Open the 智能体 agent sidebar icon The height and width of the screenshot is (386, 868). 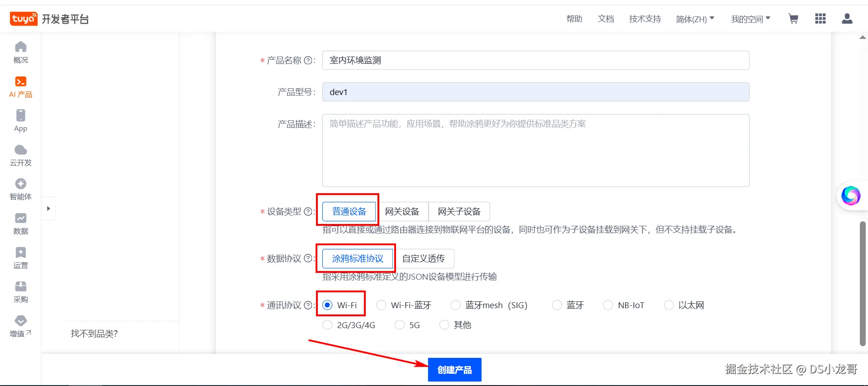point(21,189)
